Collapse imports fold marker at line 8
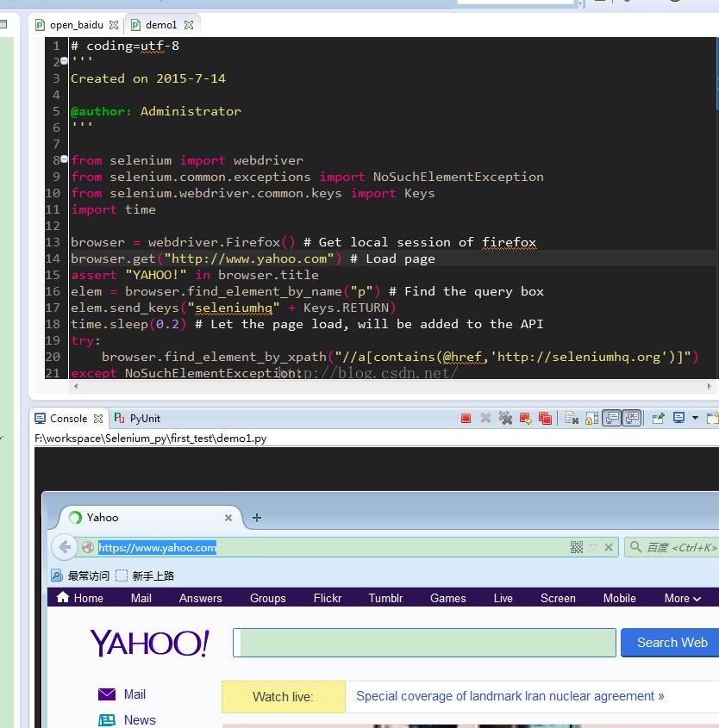Image resolution: width=719 pixels, height=728 pixels. pyautogui.click(x=64, y=159)
